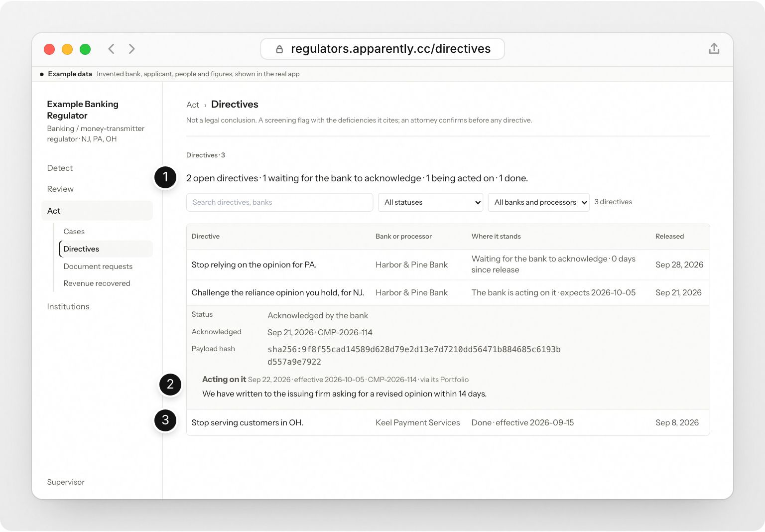The image size is (765, 532).
Task: Open Document requests in sidebar
Action: tap(98, 266)
